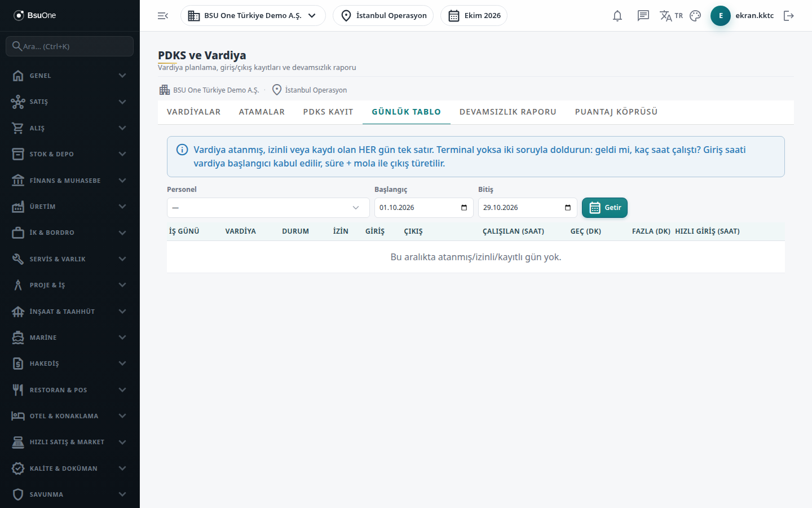Focus the sidebar search box Ara...
The width and height of the screenshot is (812, 508).
click(x=70, y=46)
